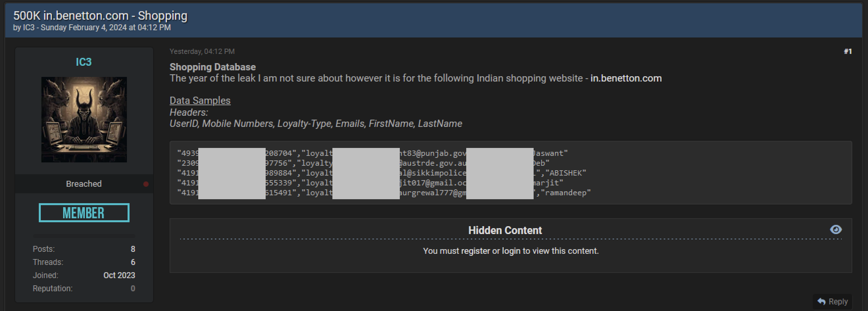Click the thread title 500K in.benetton.com
The height and width of the screenshot is (311, 868).
[x=100, y=16]
